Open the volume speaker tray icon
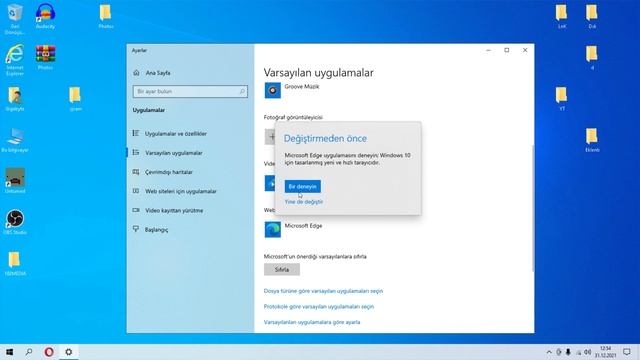The width and height of the screenshot is (640, 360). pos(588,352)
